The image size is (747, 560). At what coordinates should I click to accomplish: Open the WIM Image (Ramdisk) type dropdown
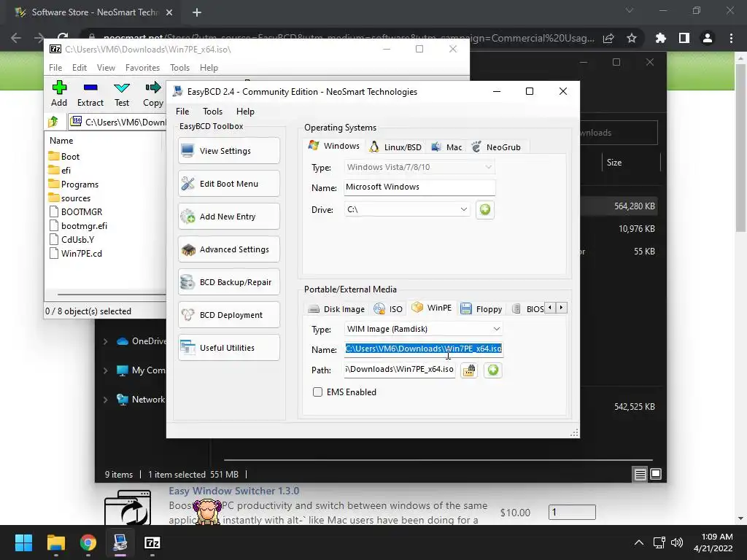tap(424, 329)
